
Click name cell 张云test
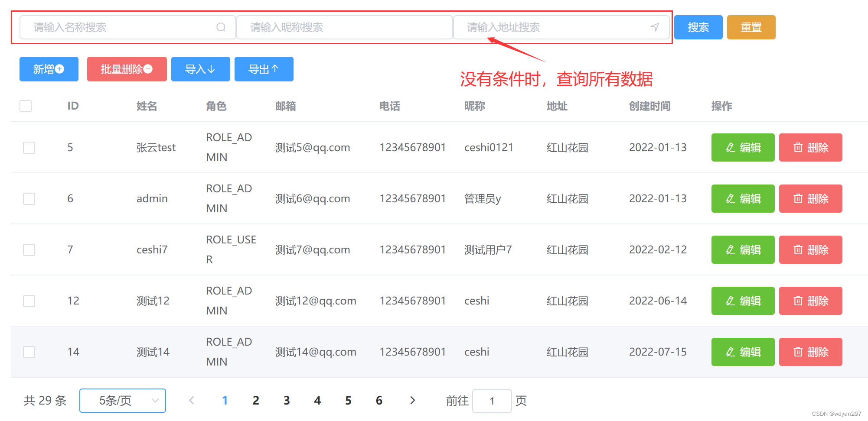point(156,148)
